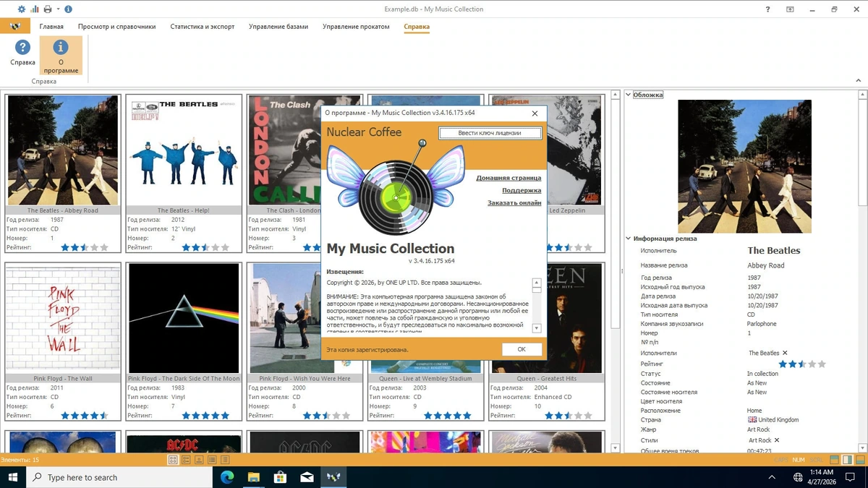Select Pink Floyd Wish You Were Here cover
This screenshot has height=488, width=868.
tap(284, 318)
